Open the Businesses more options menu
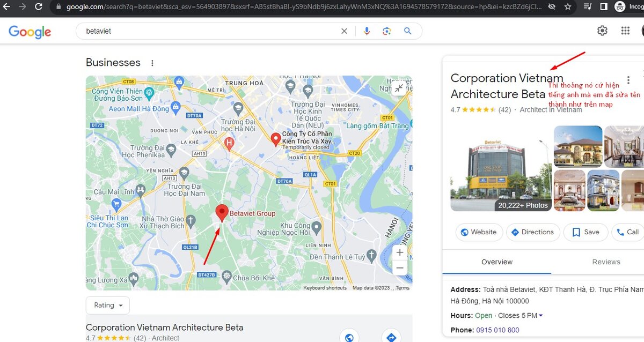Viewport: 644px width, 342px height. (x=152, y=63)
